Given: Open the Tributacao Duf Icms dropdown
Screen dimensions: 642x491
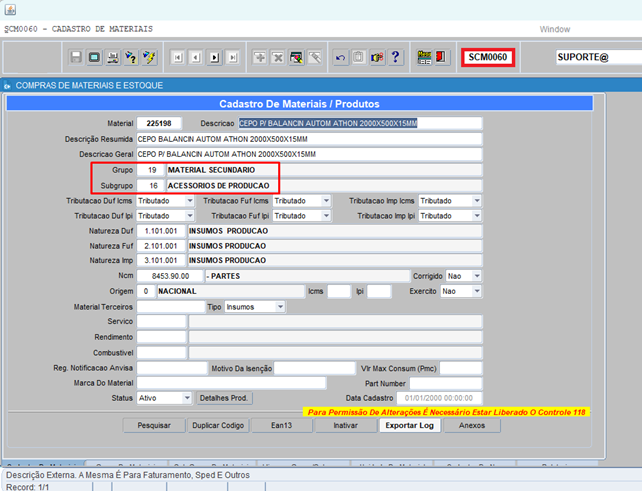Looking at the screenshot, I should [190, 201].
